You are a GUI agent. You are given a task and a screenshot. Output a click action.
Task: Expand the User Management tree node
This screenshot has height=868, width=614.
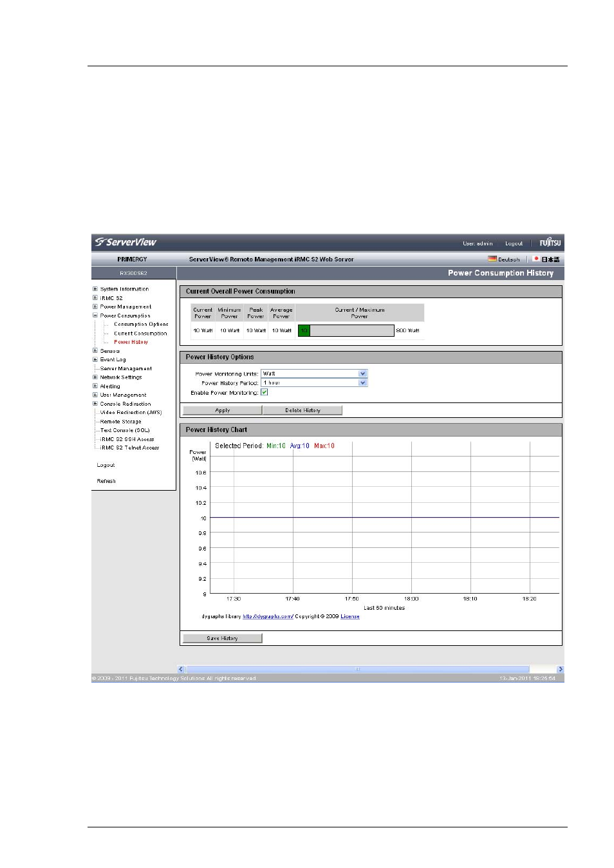[95, 395]
